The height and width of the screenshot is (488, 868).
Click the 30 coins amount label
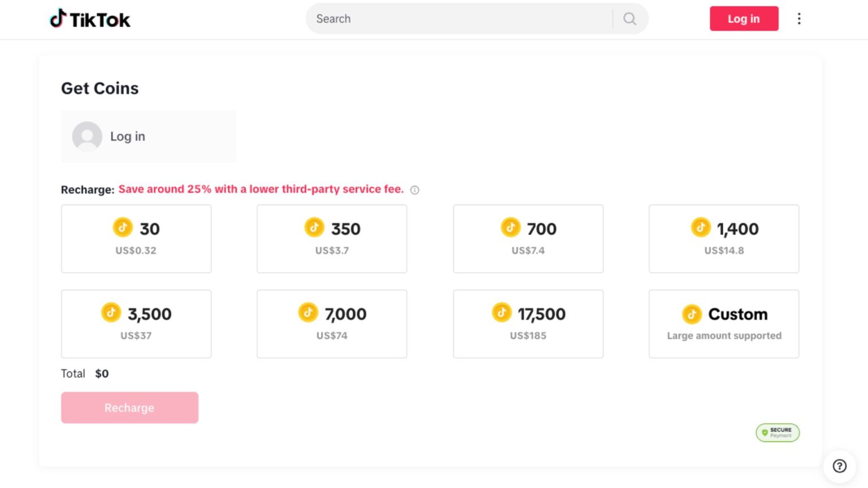[x=150, y=229]
